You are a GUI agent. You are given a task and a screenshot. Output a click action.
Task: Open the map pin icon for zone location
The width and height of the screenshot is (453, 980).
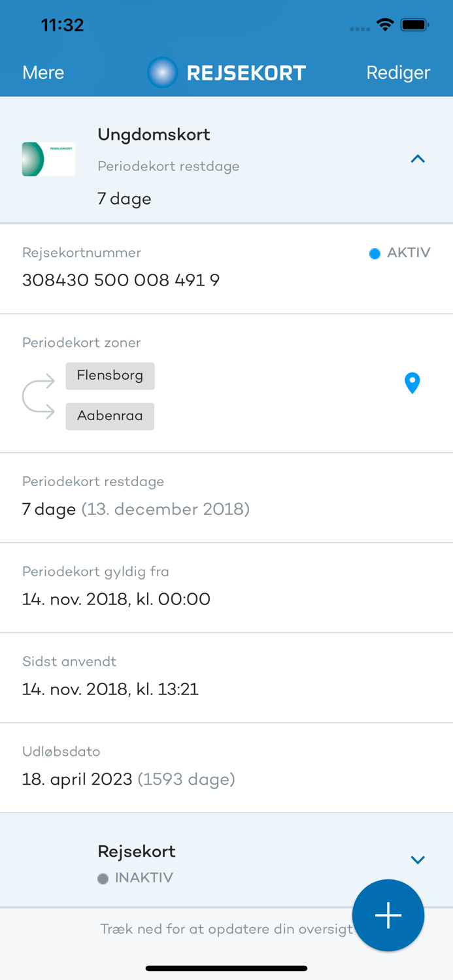coord(412,383)
